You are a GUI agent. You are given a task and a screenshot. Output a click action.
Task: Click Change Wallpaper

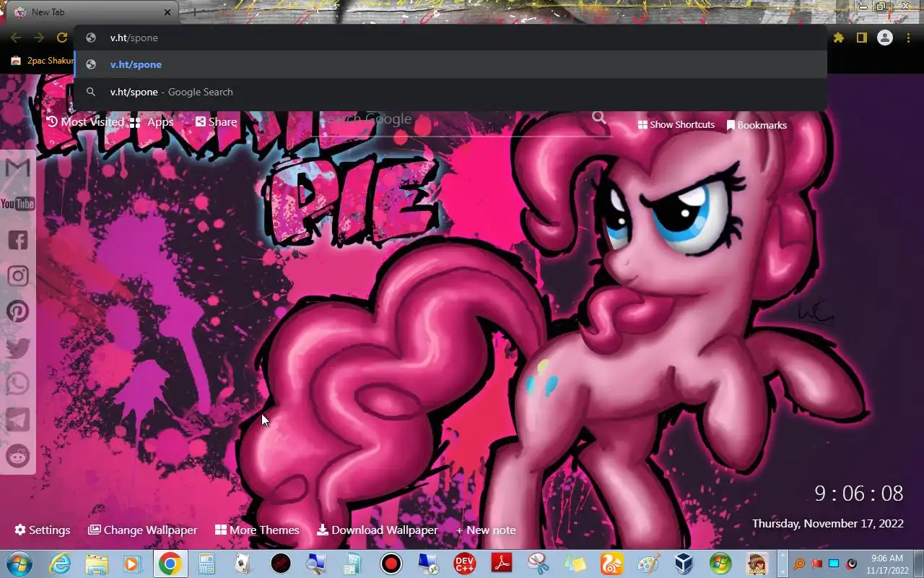(142, 530)
